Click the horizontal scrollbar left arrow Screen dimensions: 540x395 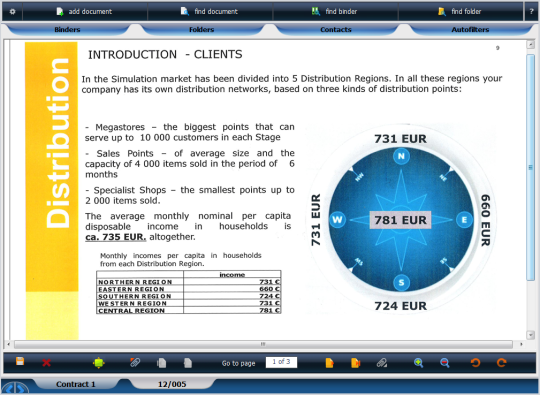coord(9,344)
